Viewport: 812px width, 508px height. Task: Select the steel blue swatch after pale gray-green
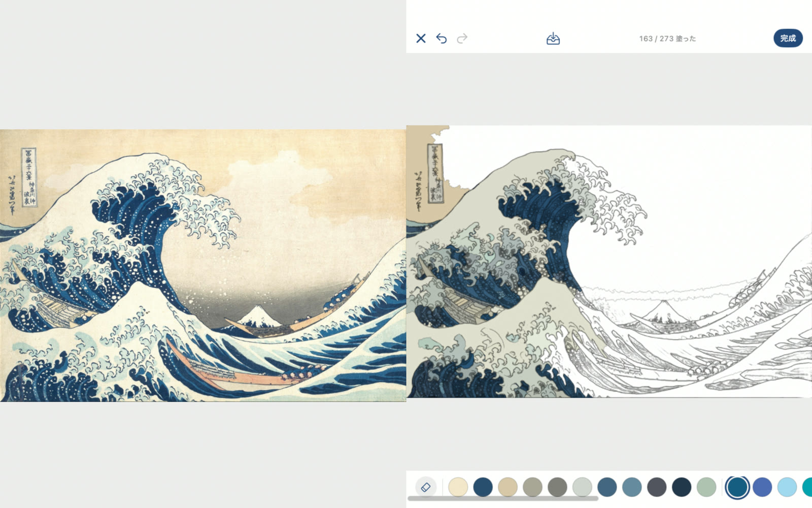pyautogui.click(x=607, y=487)
